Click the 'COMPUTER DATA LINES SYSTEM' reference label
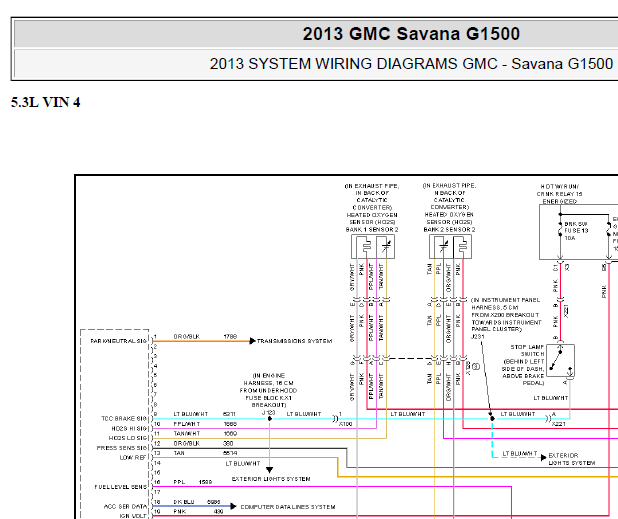The image size is (618, 519). point(288,507)
